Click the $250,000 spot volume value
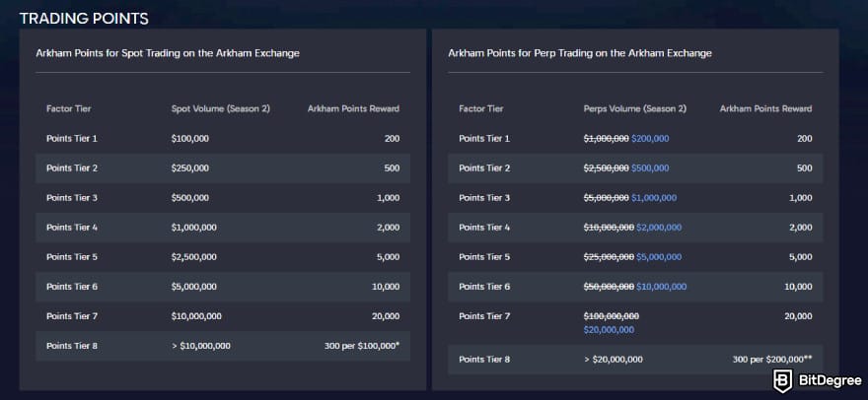 point(190,168)
